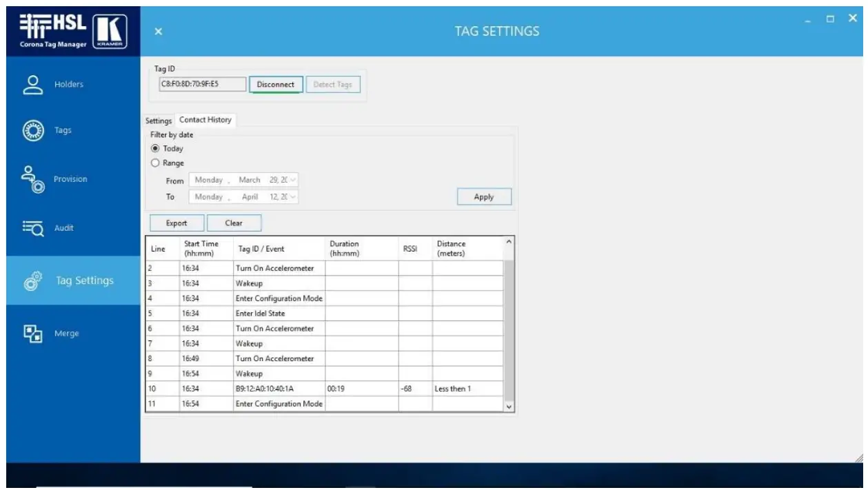
Task: Click the Detect Tags button
Action: pyautogui.click(x=333, y=84)
